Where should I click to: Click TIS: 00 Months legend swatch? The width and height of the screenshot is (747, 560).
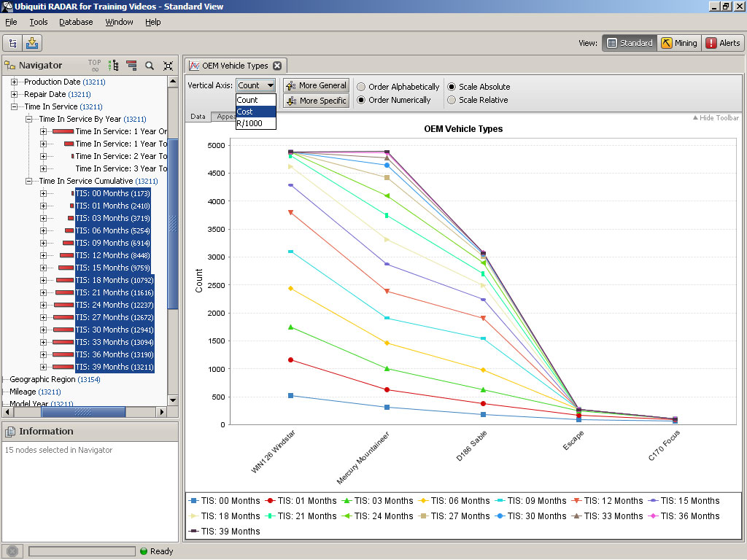(193, 501)
